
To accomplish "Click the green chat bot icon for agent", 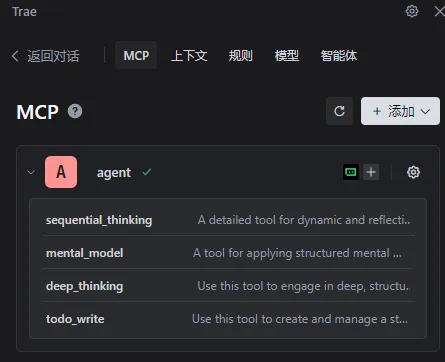I will [351, 172].
